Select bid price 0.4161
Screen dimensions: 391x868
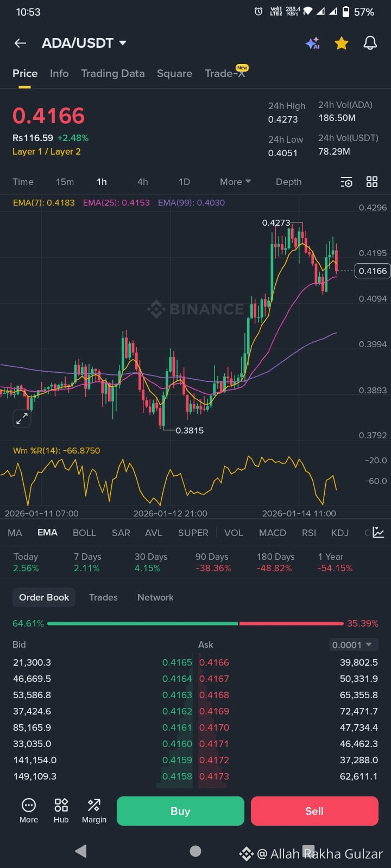177,727
